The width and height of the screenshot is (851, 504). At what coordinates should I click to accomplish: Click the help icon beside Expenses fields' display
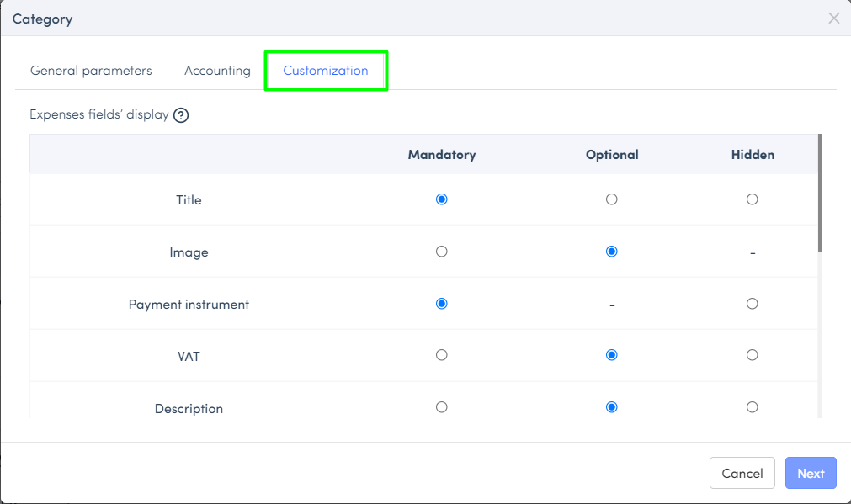pos(181,115)
